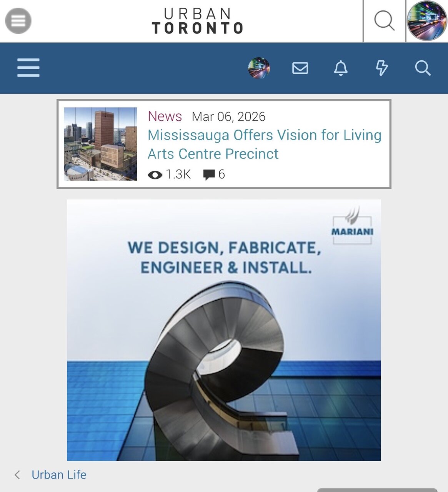Go to the Urban Life breadcrumb
The width and height of the screenshot is (448, 492).
click(59, 475)
